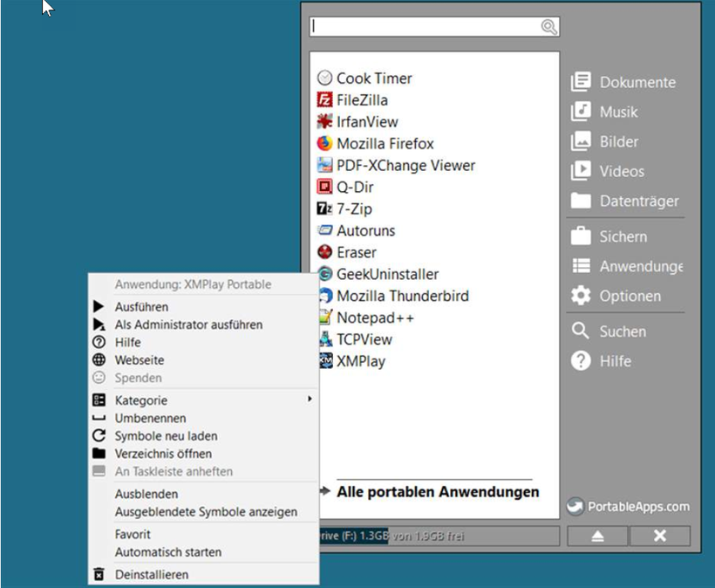
Task: Click the Autoruns app icon
Action: (324, 230)
